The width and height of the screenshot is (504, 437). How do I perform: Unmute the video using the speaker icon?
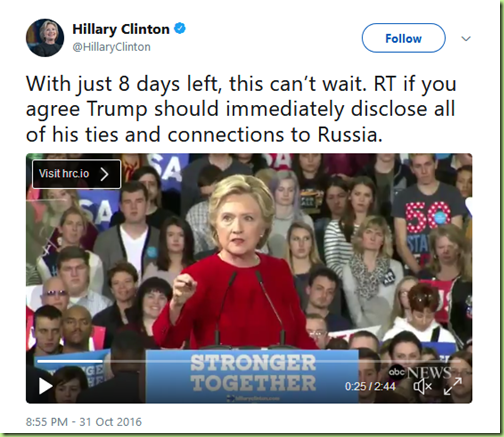point(422,386)
